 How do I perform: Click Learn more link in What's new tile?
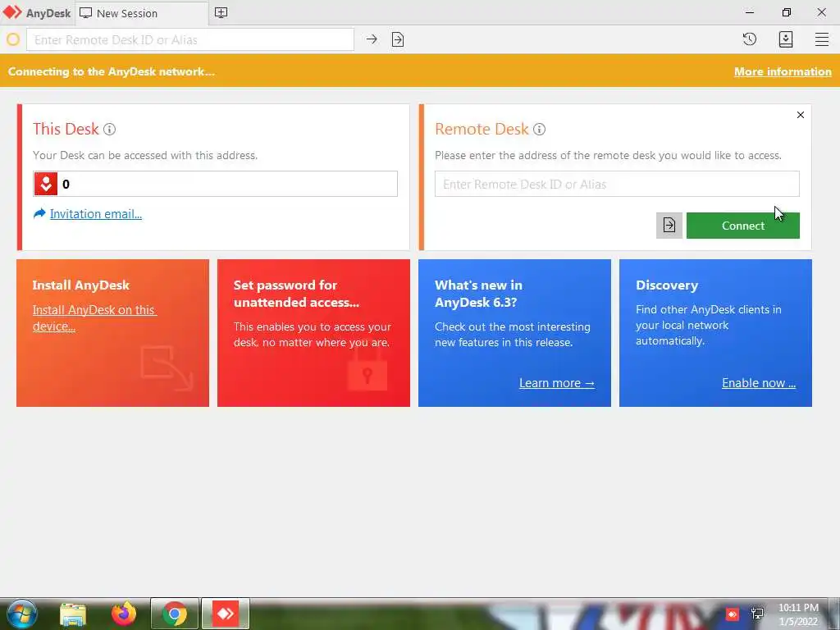[x=557, y=383]
